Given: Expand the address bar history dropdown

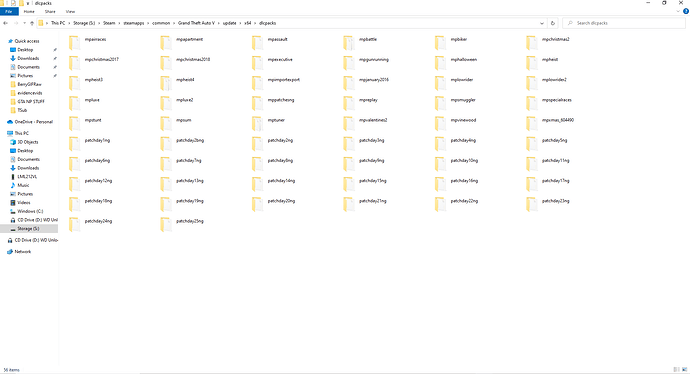Looking at the screenshot, I should pos(542,23).
